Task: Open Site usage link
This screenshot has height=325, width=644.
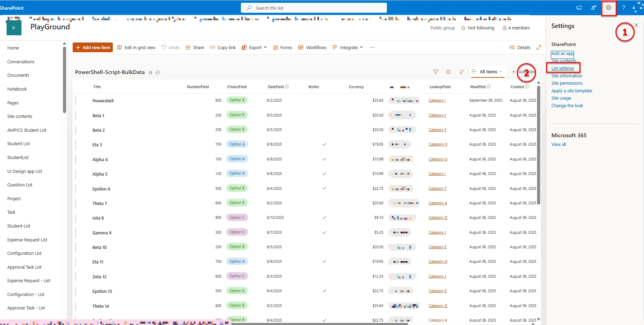Action: (561, 98)
